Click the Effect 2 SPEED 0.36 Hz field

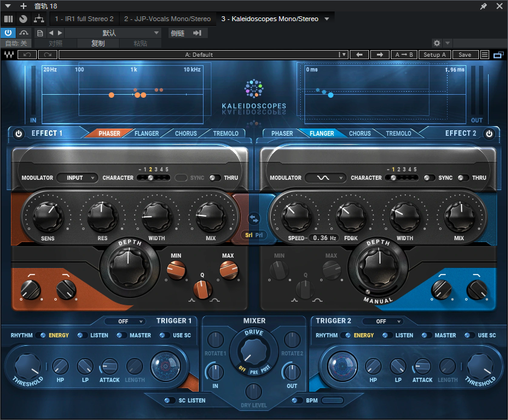click(x=324, y=238)
